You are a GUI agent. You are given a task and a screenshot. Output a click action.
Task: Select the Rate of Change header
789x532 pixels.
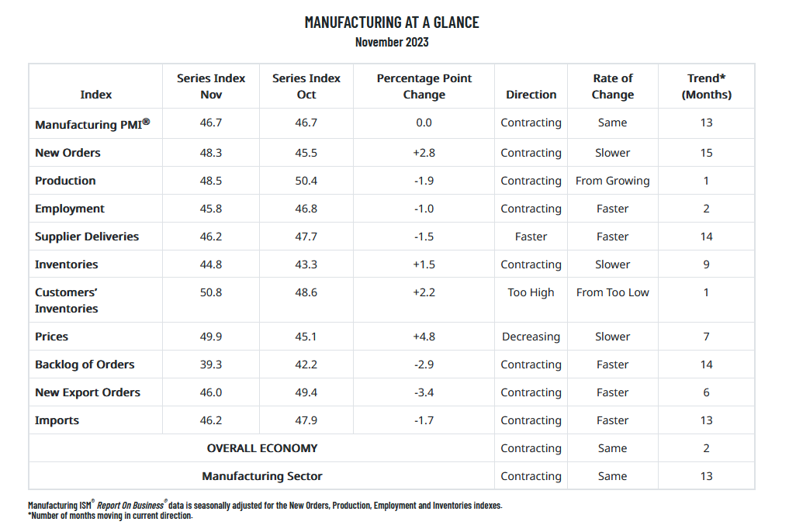click(613, 86)
